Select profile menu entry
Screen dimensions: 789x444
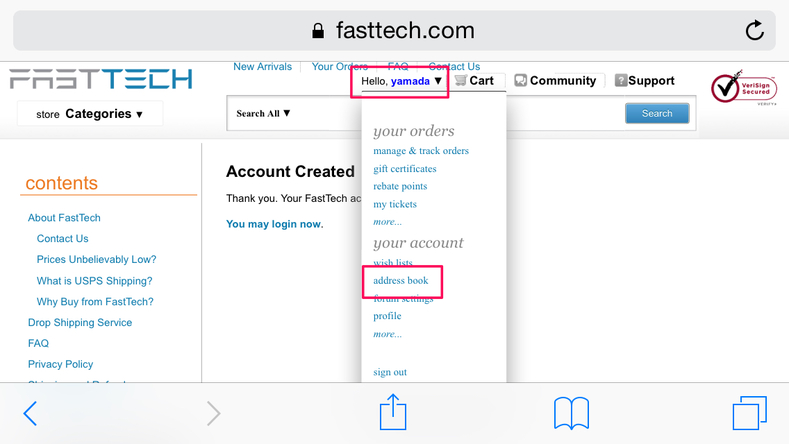coord(387,316)
